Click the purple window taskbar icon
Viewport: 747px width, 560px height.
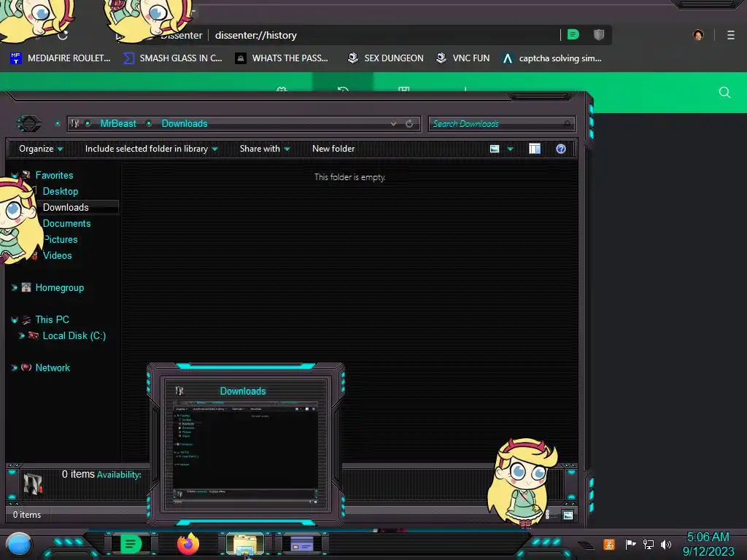click(x=302, y=544)
